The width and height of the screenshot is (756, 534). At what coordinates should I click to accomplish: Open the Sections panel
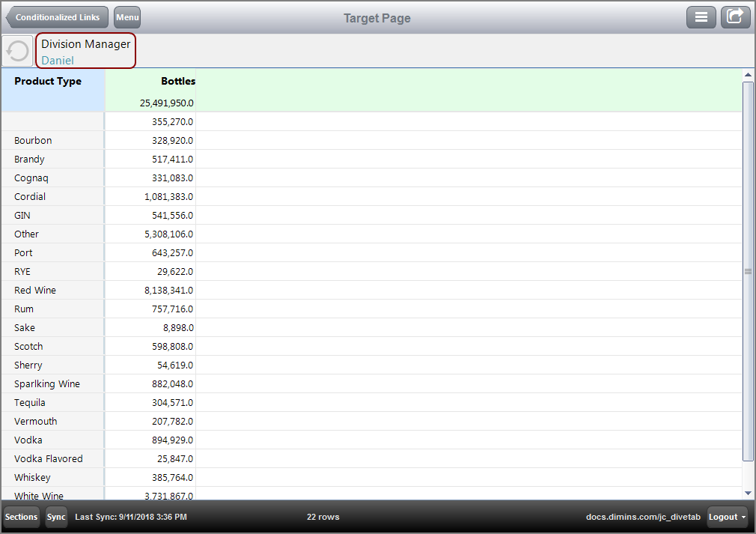pyautogui.click(x=21, y=517)
